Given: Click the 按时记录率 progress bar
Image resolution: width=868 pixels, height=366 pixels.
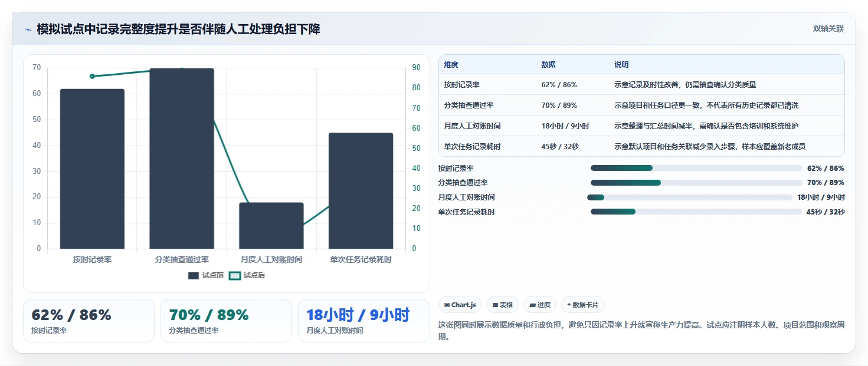Looking at the screenshot, I should coord(696,168).
